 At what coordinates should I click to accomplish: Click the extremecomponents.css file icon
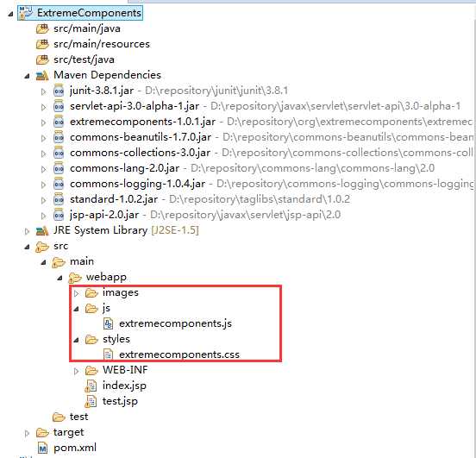(x=108, y=354)
